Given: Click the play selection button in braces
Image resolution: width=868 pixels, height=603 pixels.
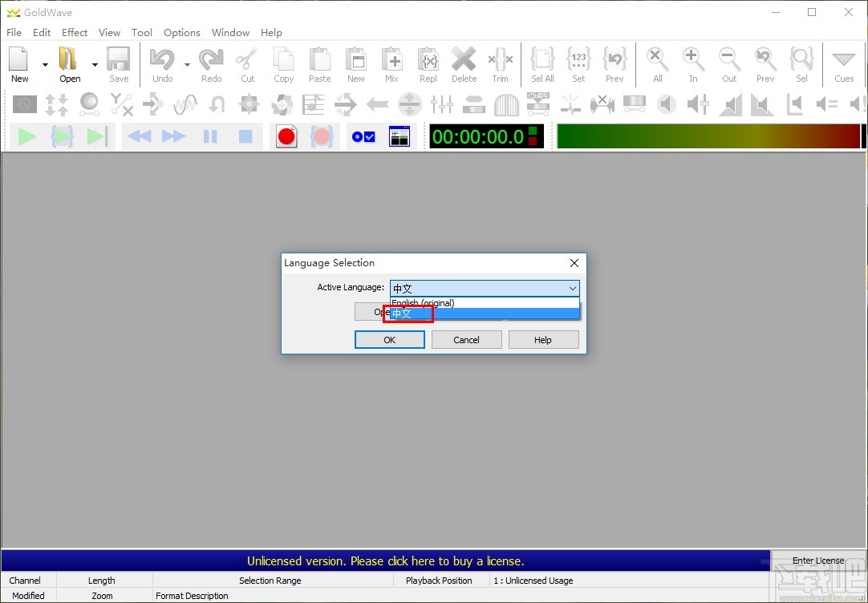Looking at the screenshot, I should pos(62,136).
